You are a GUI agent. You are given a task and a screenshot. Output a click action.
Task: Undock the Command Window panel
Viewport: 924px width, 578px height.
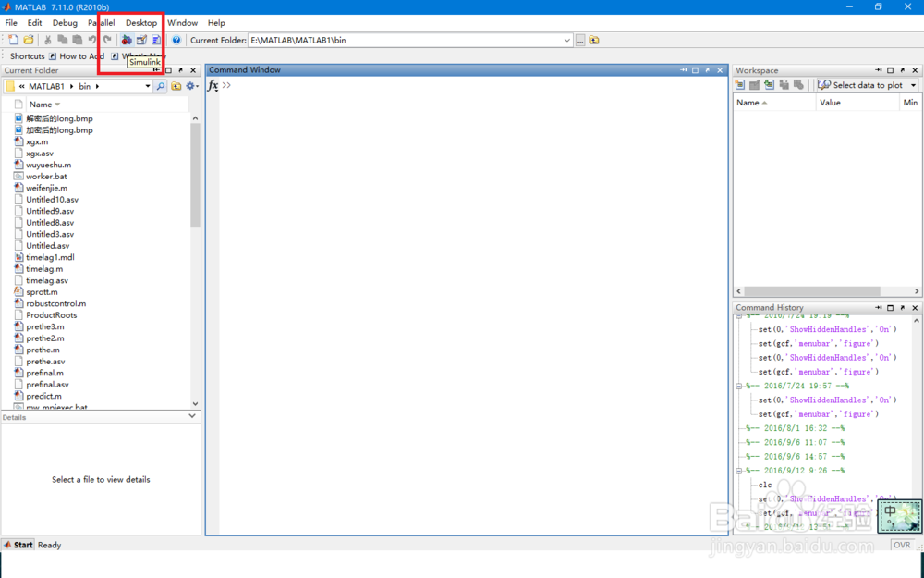pos(708,70)
